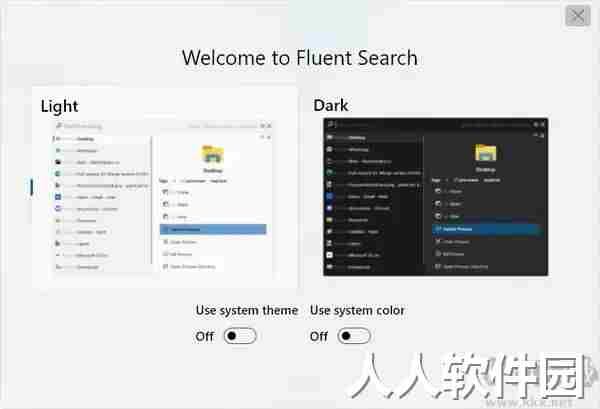This screenshot has height=409, width=600.
Task: Select the Dark theme preview thumbnail
Action: click(x=435, y=197)
